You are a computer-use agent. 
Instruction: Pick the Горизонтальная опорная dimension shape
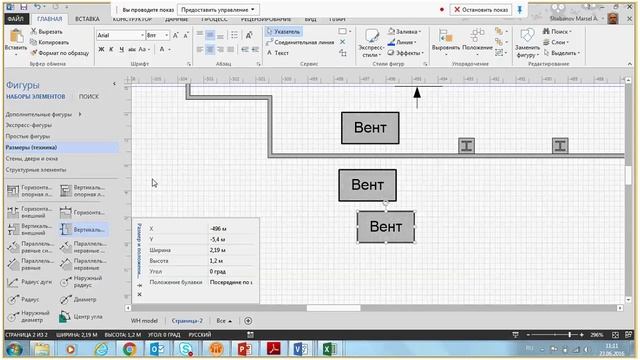(x=30, y=191)
